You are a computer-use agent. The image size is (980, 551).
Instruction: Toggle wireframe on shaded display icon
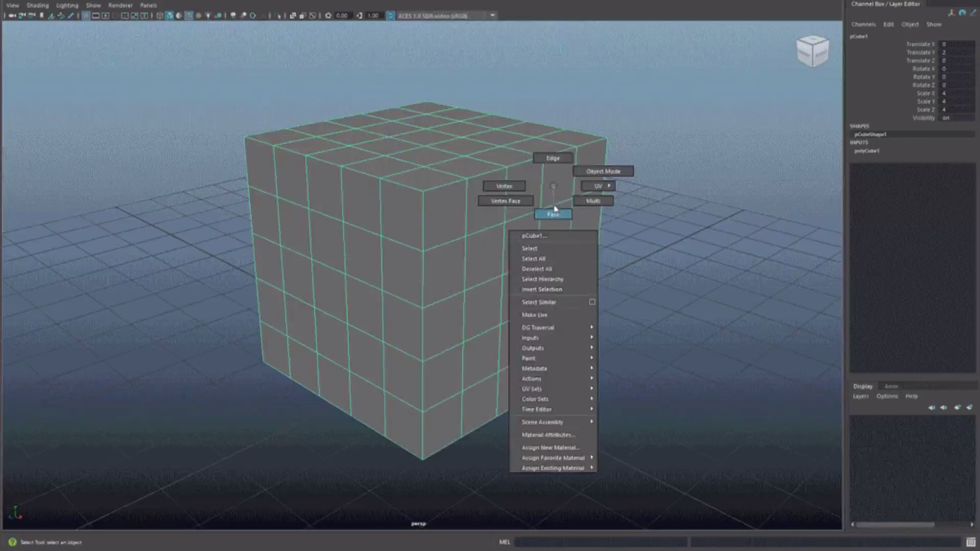pos(189,16)
